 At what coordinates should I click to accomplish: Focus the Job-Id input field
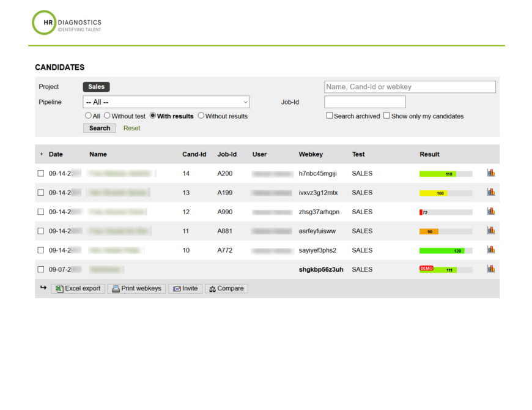(365, 102)
